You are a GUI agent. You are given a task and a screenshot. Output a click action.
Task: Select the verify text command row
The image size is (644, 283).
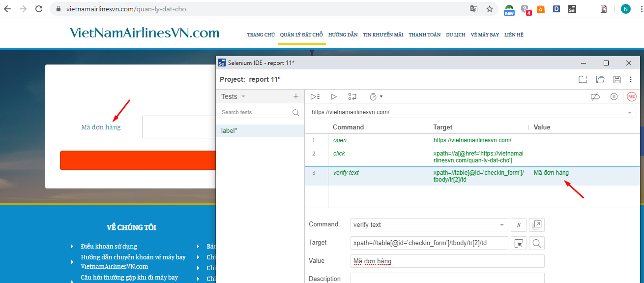pos(472,176)
